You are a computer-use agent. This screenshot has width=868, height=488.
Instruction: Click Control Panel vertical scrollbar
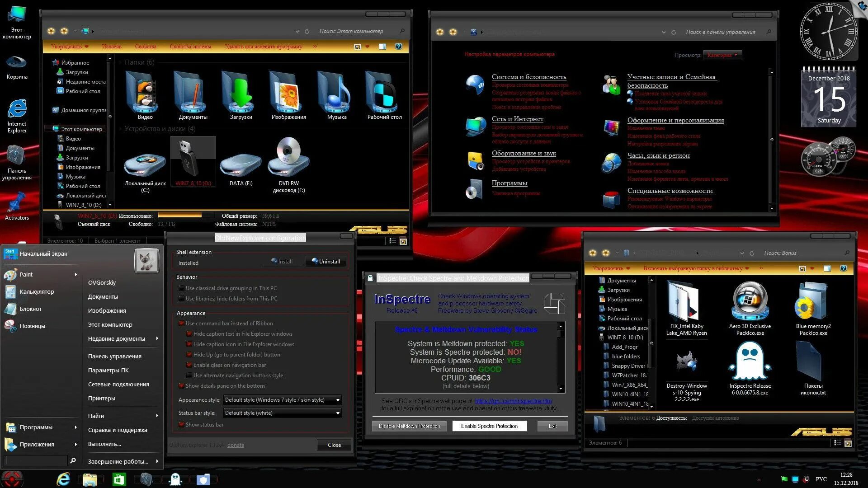click(772, 140)
